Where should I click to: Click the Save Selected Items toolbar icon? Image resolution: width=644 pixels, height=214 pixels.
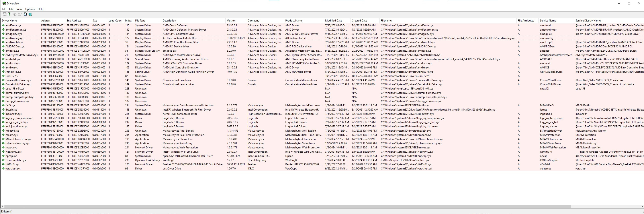[x=4, y=14]
